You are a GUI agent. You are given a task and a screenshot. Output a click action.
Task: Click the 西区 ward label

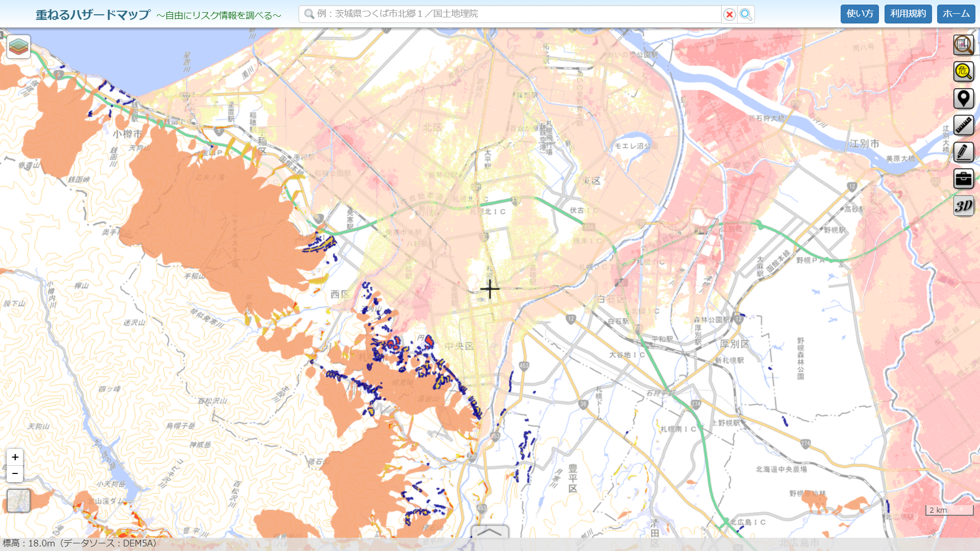[340, 294]
